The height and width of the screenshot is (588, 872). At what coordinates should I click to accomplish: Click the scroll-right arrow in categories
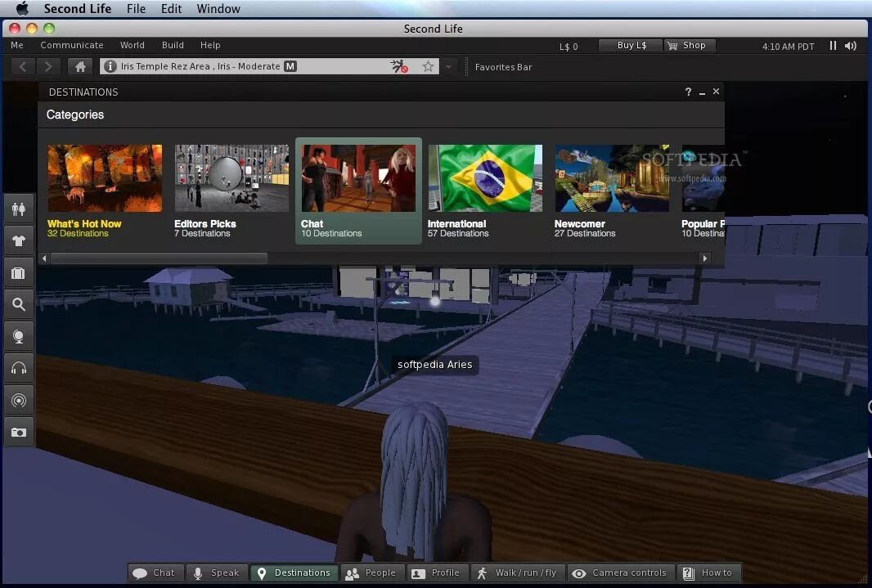point(704,258)
